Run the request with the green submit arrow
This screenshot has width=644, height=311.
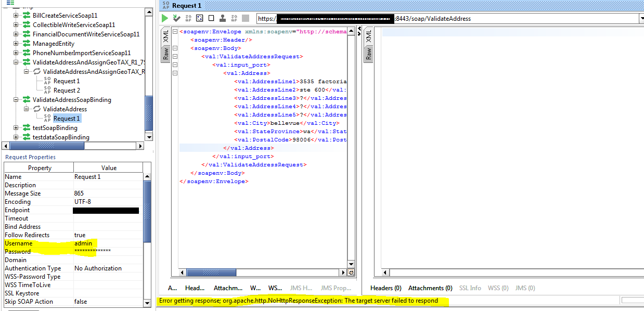point(164,18)
